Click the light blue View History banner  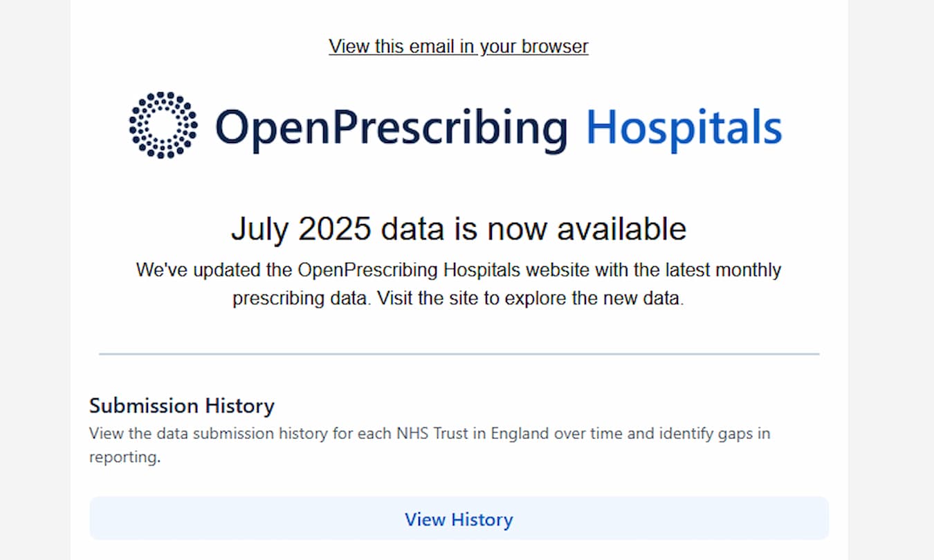pyautogui.click(x=459, y=518)
